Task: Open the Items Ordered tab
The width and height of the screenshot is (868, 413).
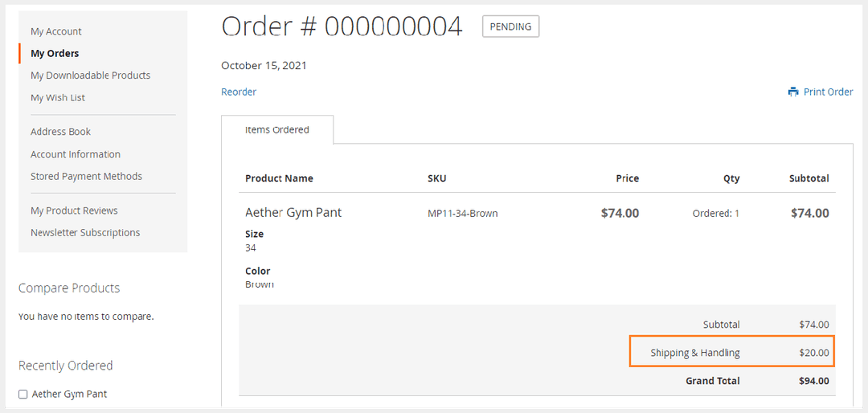Action: [277, 130]
